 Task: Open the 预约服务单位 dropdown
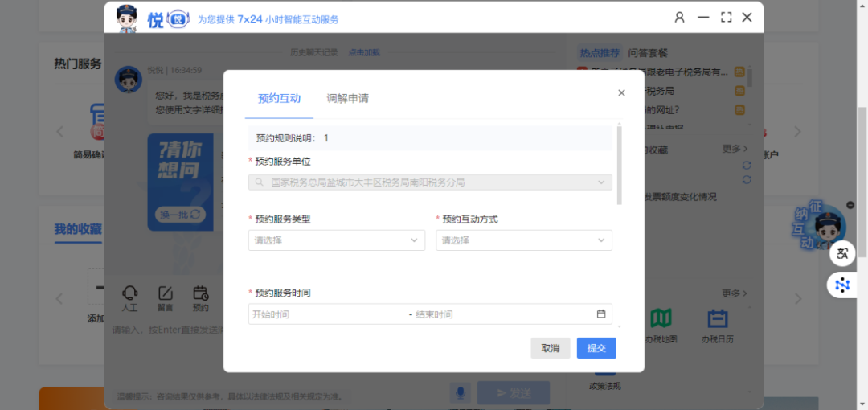point(430,182)
